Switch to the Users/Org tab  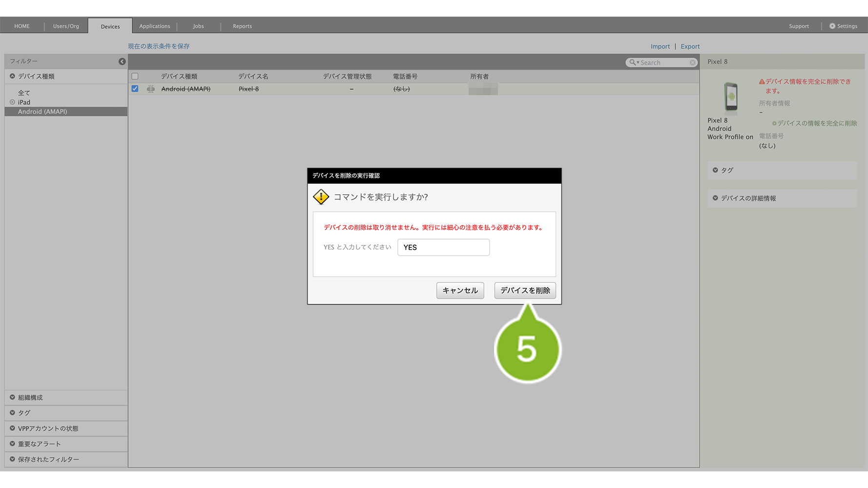pos(66,26)
